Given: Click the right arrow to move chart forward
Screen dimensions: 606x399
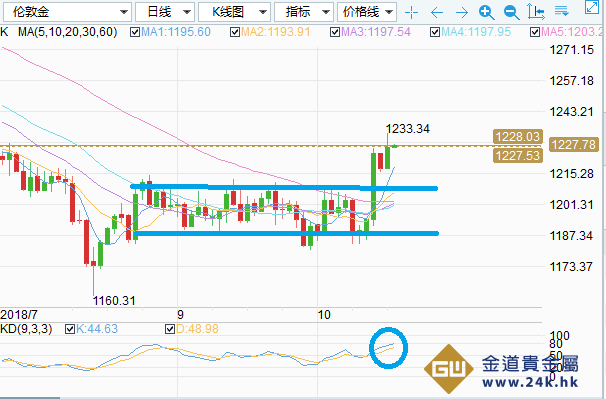Looking at the screenshot, I should pyautogui.click(x=462, y=13).
